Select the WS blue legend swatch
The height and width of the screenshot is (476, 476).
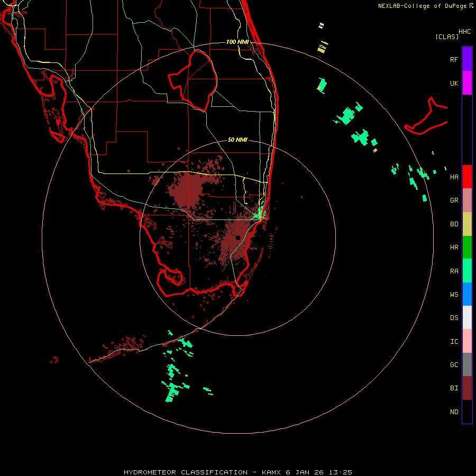click(467, 294)
